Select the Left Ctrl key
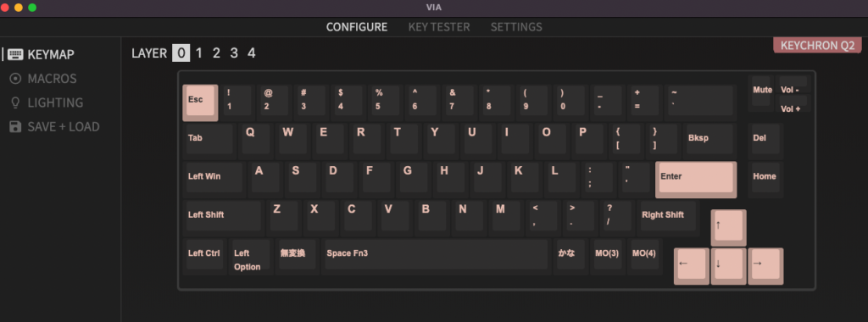Image resolution: width=868 pixels, height=322 pixels. point(205,256)
